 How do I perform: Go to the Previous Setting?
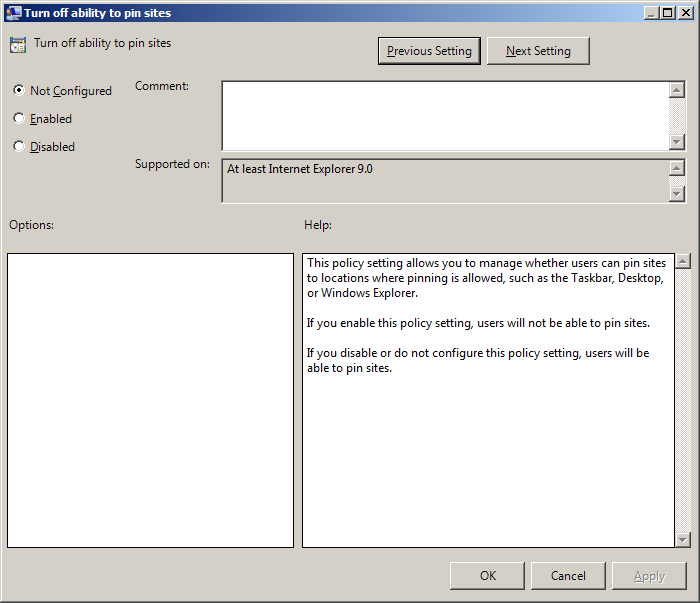[430, 51]
